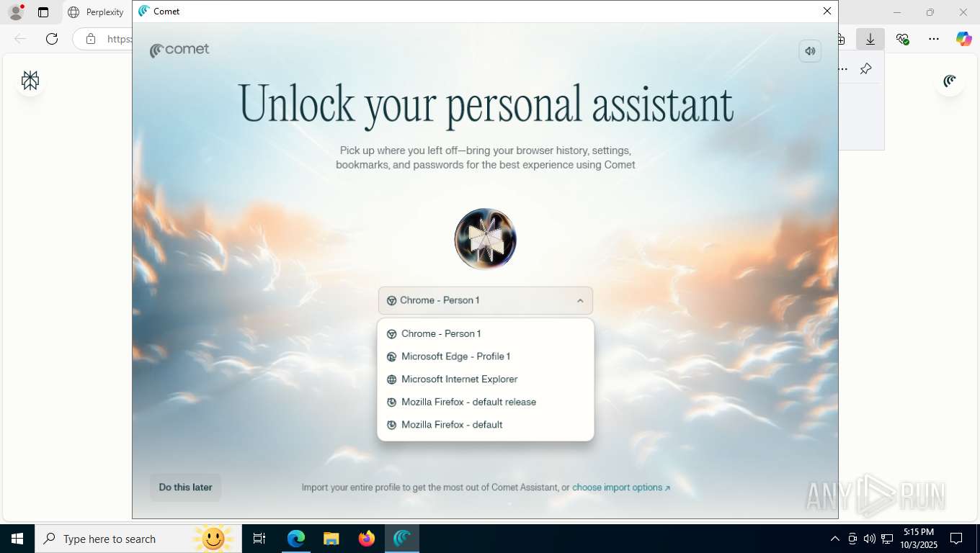Image resolution: width=980 pixels, height=553 pixels.
Task: Show hidden system tray icons
Action: pyautogui.click(x=835, y=539)
